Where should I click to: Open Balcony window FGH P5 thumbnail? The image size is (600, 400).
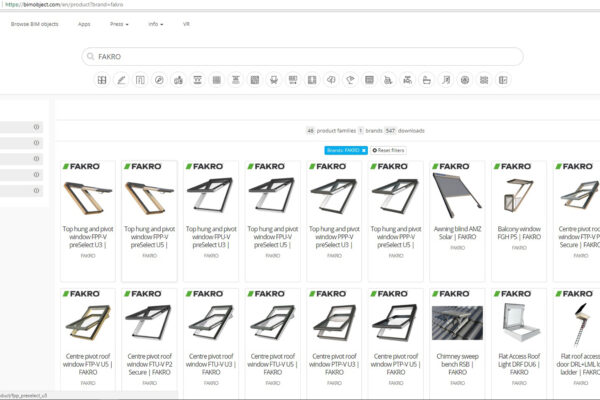(519, 196)
